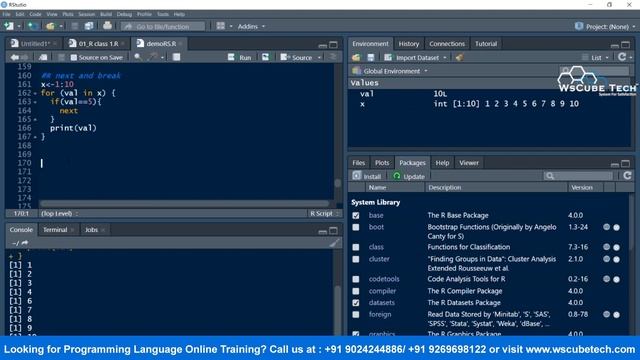Viewport: 640px width, 360px height.
Task: Click the back navigation arrow in editor toolbar
Action: coord(14,58)
